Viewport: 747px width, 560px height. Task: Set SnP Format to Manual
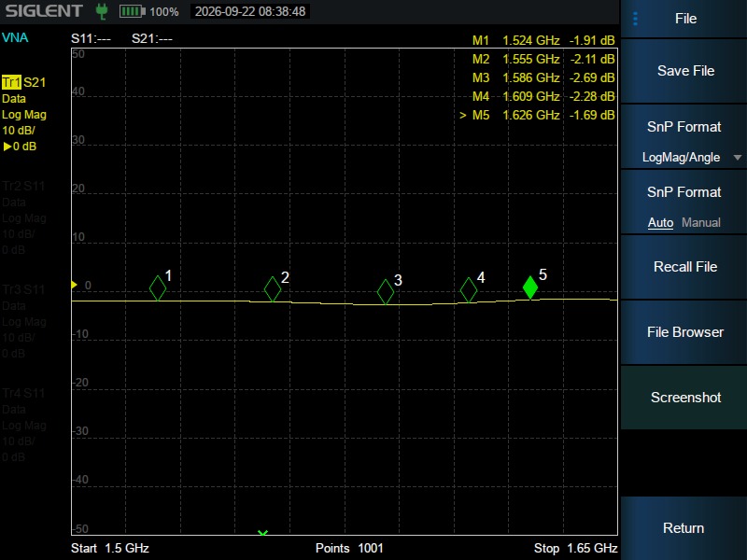click(x=701, y=222)
